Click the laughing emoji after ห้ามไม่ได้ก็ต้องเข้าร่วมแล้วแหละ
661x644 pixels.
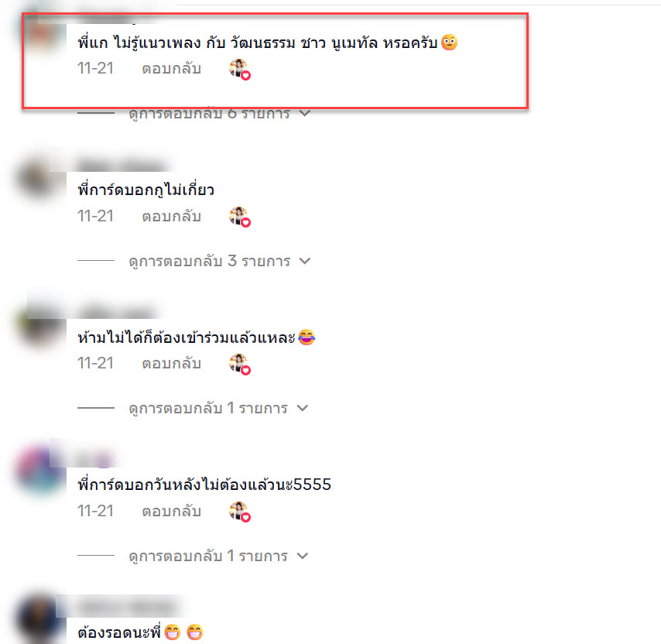pos(307,337)
